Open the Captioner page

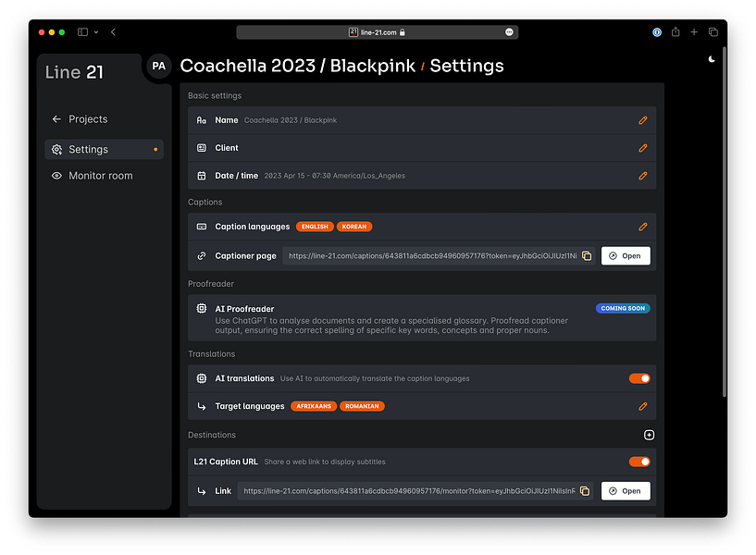(x=626, y=256)
